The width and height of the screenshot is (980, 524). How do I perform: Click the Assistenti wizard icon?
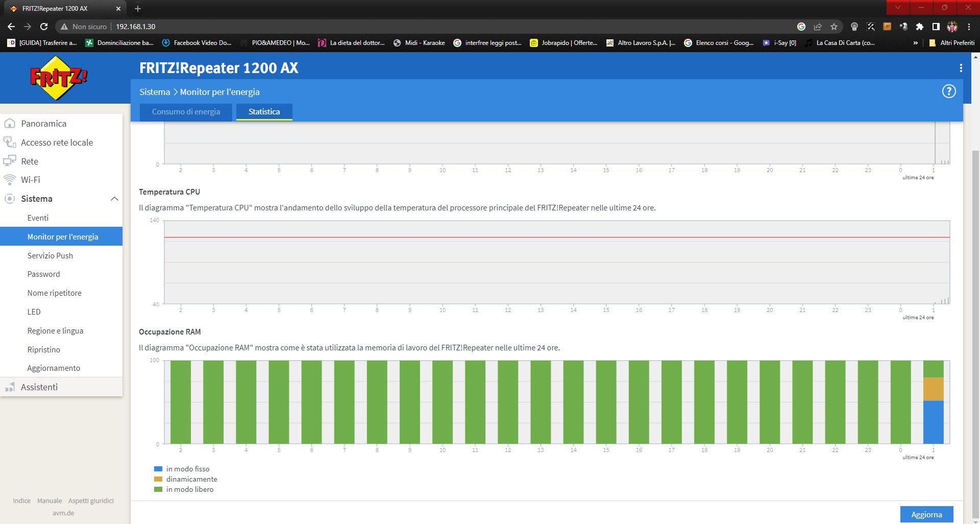[10, 387]
